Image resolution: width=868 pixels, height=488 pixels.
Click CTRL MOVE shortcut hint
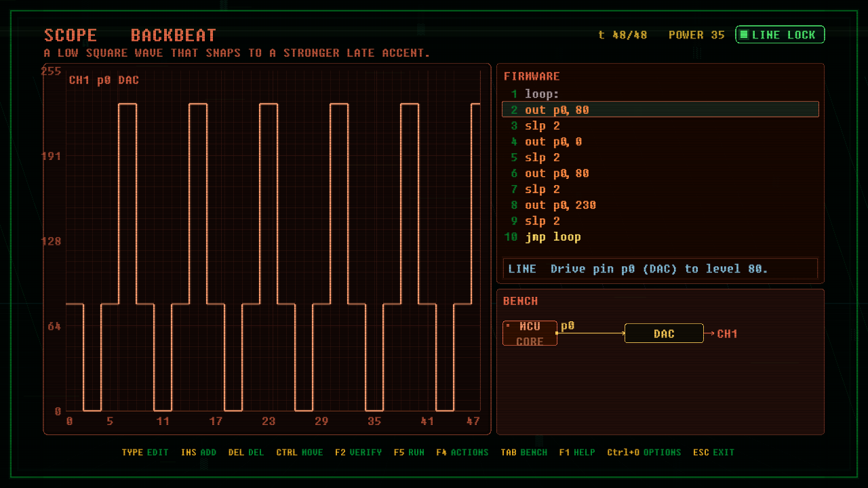coord(300,452)
